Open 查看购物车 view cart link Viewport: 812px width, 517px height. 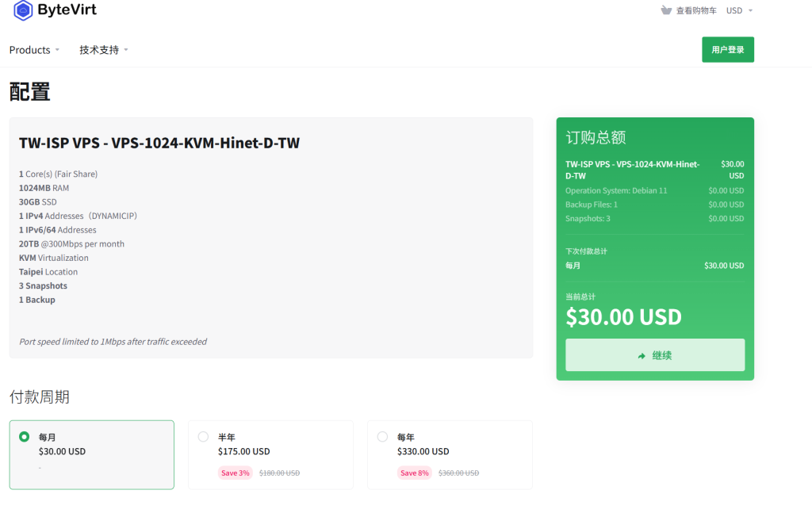(695, 10)
